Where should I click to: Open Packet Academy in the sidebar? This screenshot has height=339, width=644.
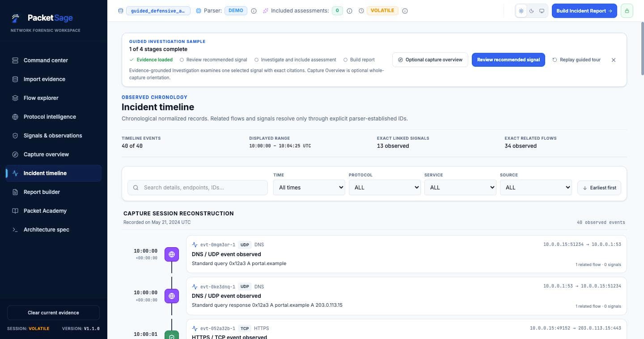tap(54, 211)
